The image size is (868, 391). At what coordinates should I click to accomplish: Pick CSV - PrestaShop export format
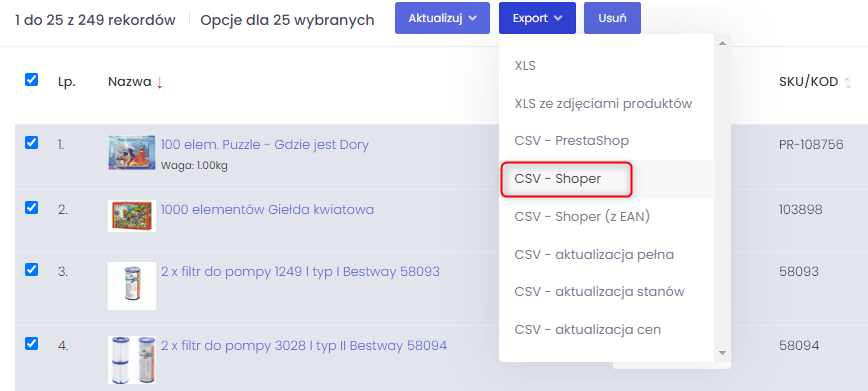(571, 141)
